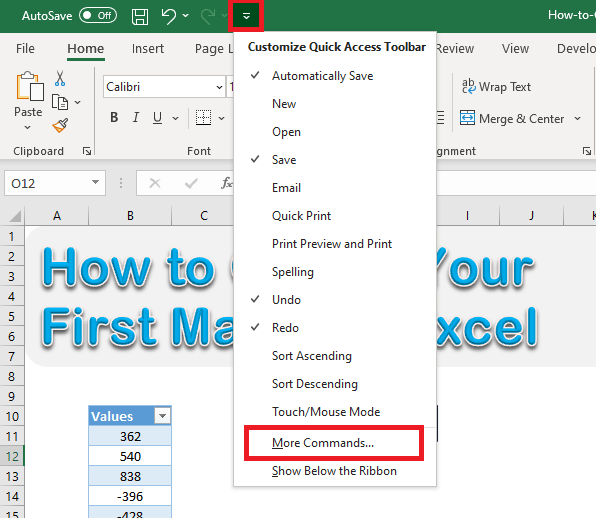Click the Customize Quick Access Toolbar arrow button
This screenshot has width=596, height=518.
point(246,16)
